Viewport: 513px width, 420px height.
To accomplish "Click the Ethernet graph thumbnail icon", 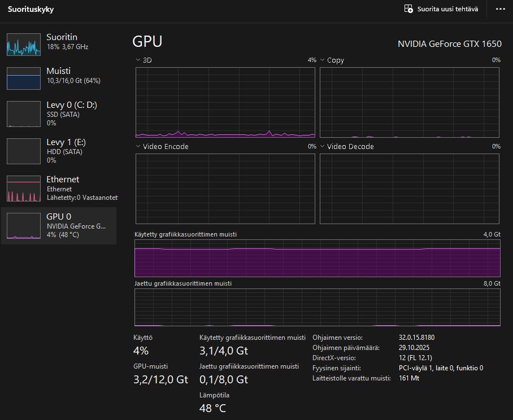I will (x=24, y=189).
